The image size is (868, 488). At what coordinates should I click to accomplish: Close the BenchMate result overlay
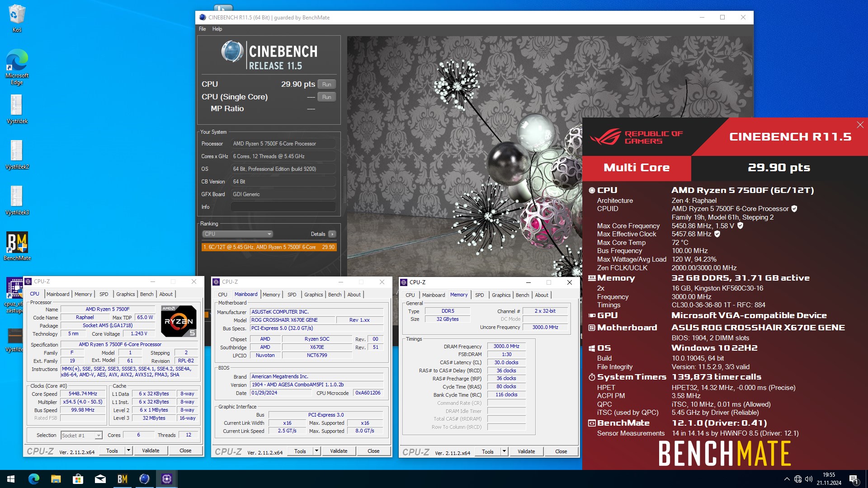pos(860,125)
